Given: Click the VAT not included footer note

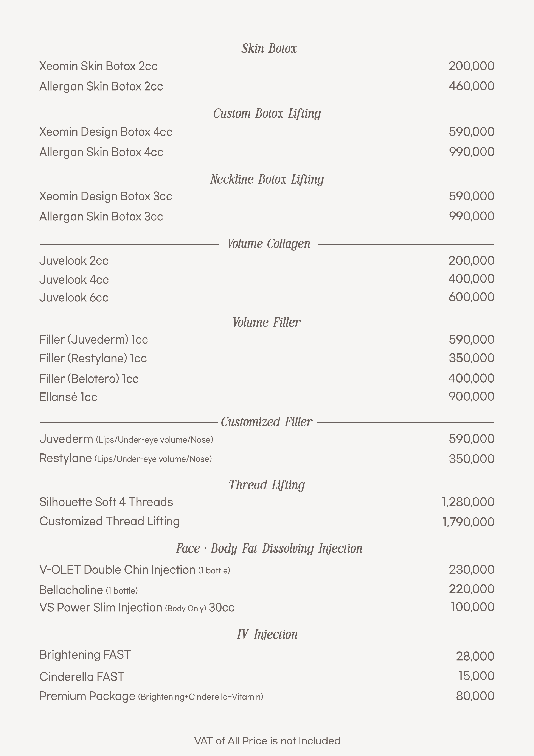Looking at the screenshot, I should [267, 741].
